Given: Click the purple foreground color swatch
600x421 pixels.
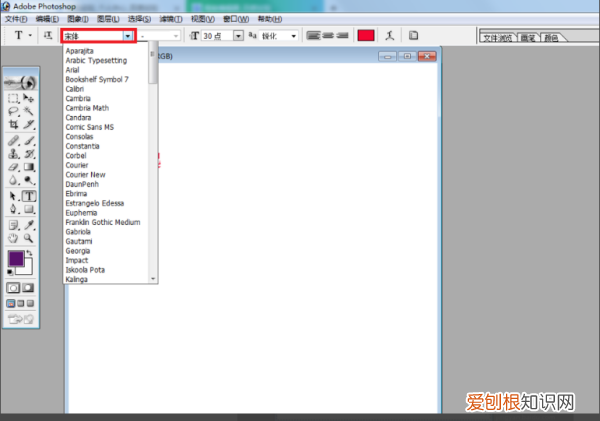Looking at the screenshot, I should (x=16, y=258).
